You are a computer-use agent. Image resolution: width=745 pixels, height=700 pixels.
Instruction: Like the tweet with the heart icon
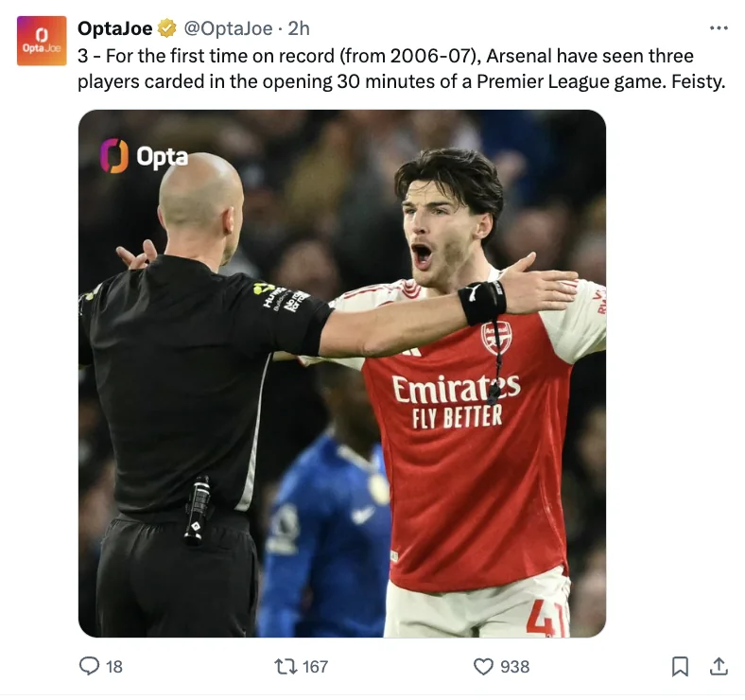(483, 666)
